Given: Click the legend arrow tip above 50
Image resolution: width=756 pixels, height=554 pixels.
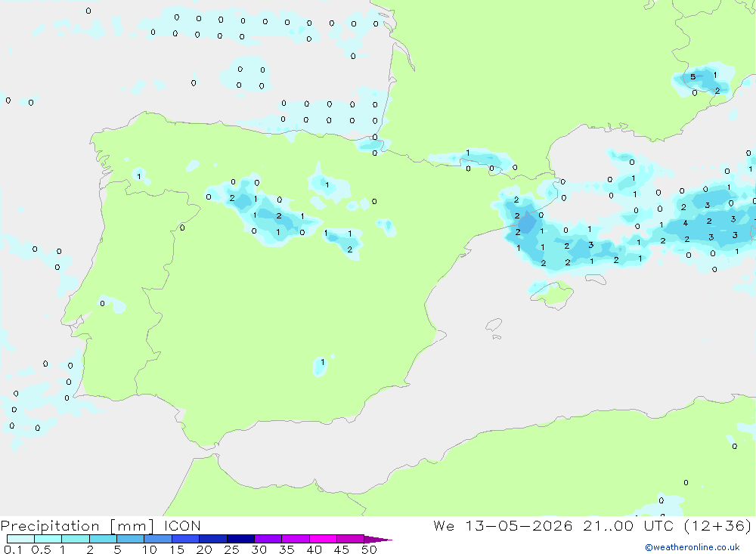Looking at the screenshot, I should (379, 540).
